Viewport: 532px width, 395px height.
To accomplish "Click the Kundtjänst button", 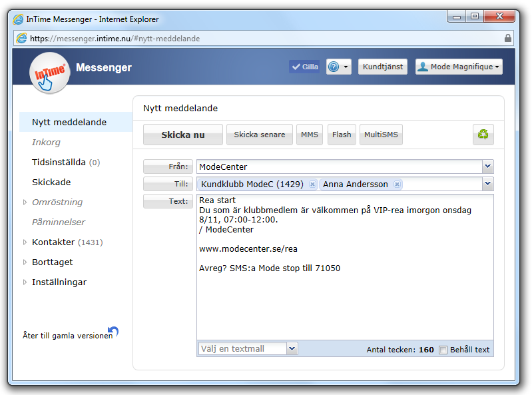I will pyautogui.click(x=383, y=67).
